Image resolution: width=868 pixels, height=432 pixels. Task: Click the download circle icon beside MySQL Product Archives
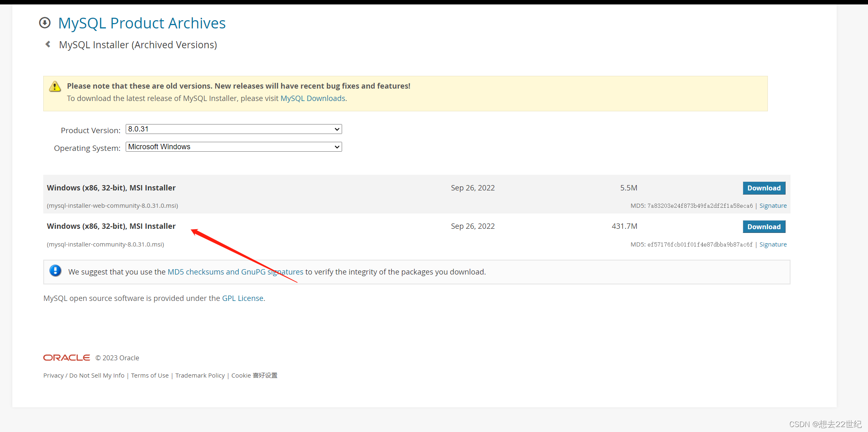click(45, 23)
